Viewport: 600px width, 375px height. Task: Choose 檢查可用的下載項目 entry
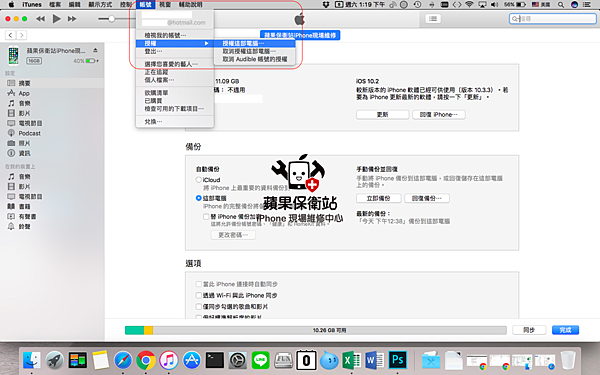pyautogui.click(x=175, y=109)
